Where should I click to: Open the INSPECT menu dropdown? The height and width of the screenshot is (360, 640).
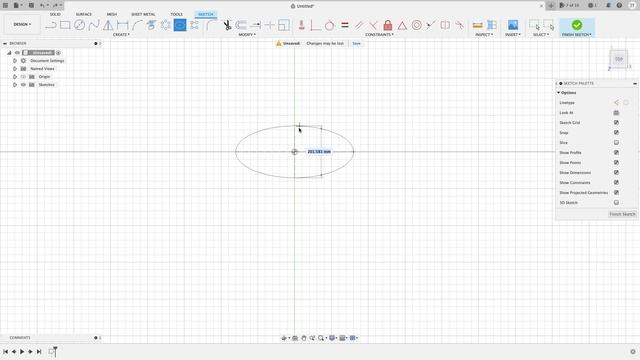pyautogui.click(x=484, y=35)
